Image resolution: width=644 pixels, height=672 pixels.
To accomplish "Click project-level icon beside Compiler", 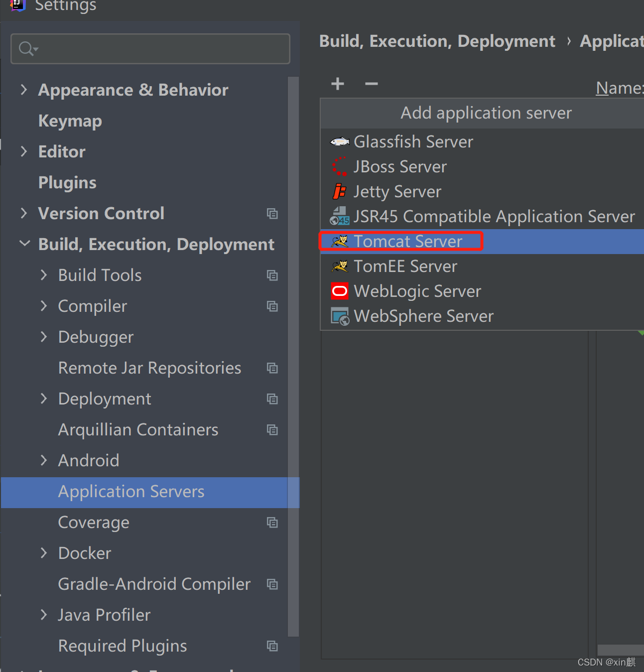I will point(272,306).
